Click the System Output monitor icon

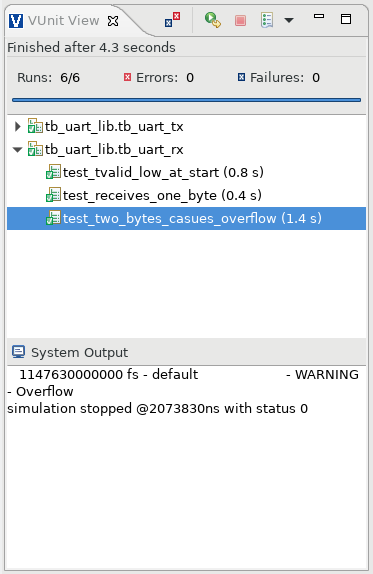18,352
